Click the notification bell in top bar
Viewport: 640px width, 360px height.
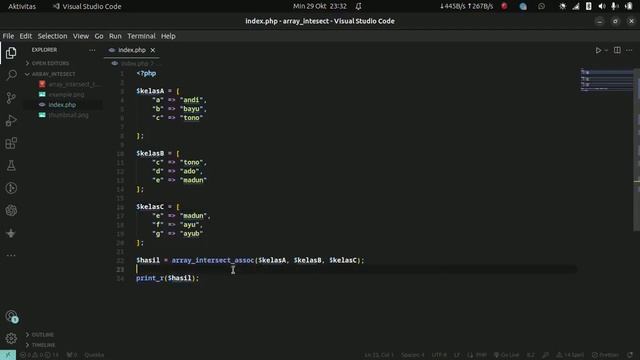[358, 6]
